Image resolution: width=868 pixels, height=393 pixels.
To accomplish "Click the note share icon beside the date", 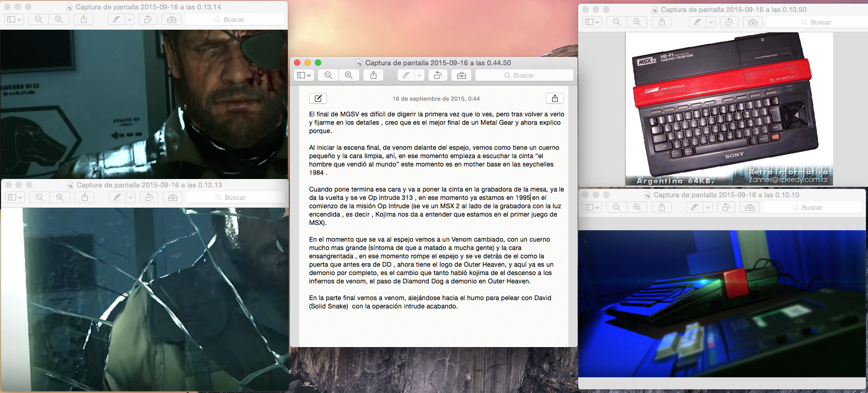I will (x=555, y=98).
